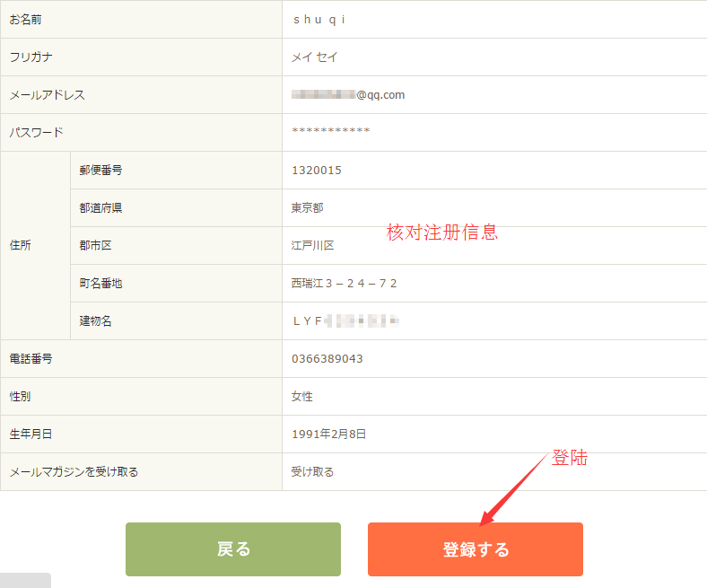
Task: Click the @qq.com email address value
Action: click(x=348, y=95)
